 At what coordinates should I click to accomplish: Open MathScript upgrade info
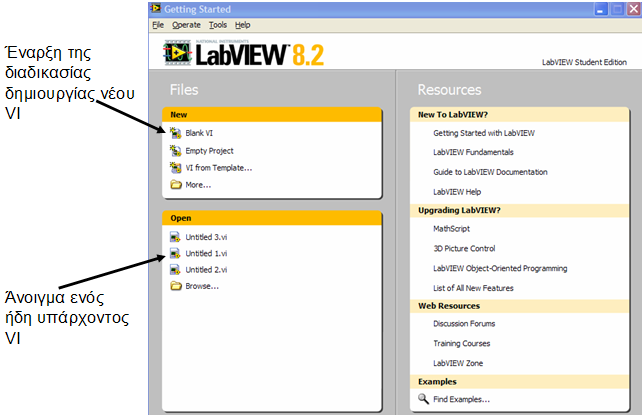click(x=451, y=229)
